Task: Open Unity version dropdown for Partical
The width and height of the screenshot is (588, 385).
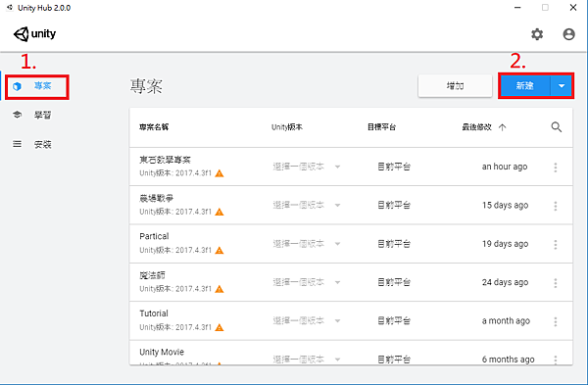Action: (307, 244)
